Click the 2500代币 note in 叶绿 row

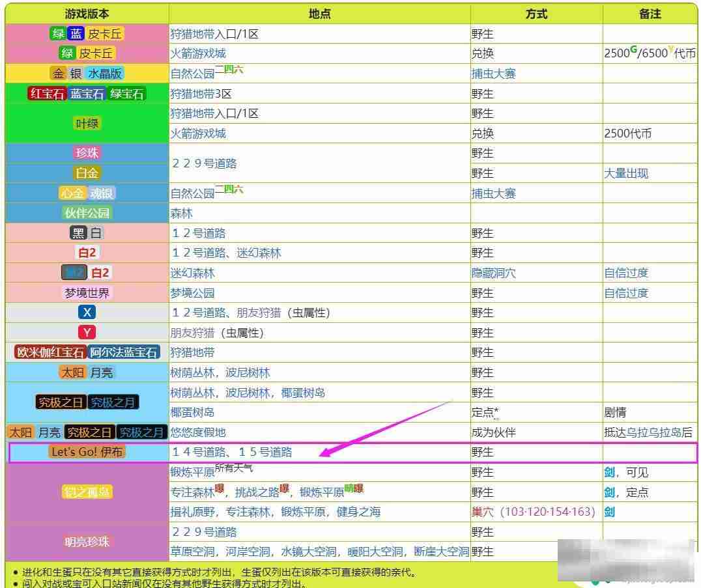(627, 133)
